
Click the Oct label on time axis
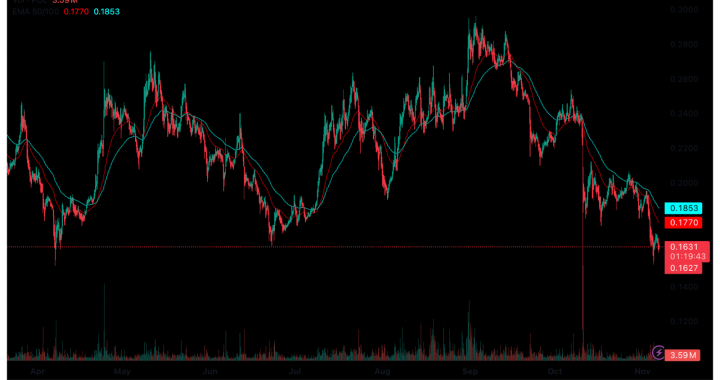coord(555,371)
